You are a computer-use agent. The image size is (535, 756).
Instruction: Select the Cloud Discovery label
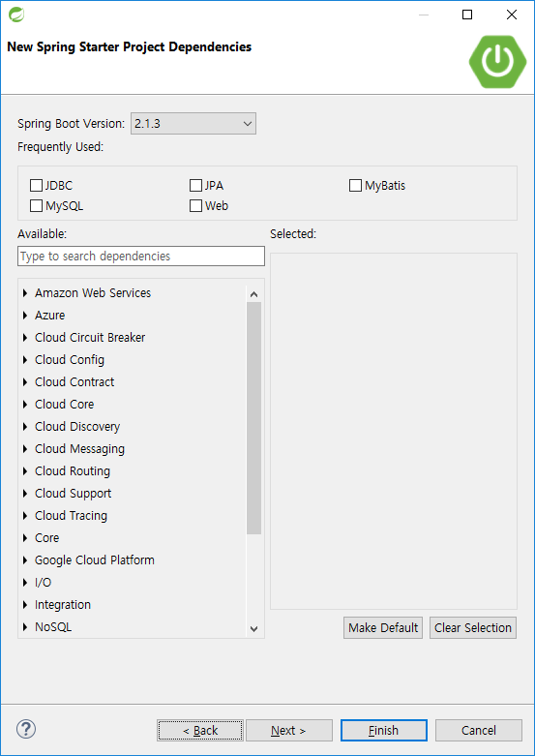click(x=77, y=426)
